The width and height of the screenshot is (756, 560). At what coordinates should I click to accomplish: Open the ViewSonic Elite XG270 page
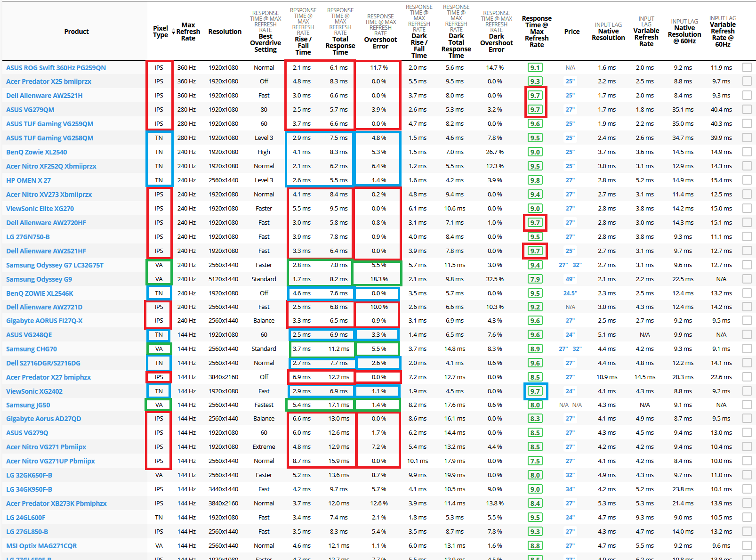pyautogui.click(x=40, y=209)
